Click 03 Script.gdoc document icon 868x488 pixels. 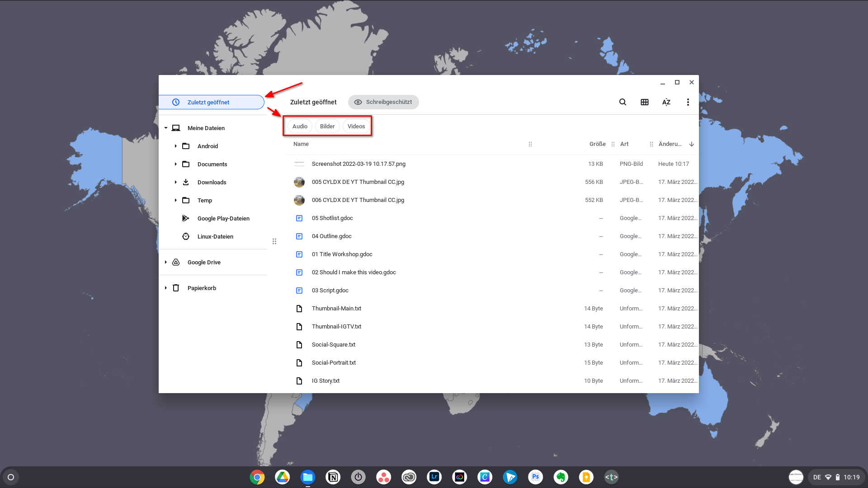click(299, 291)
